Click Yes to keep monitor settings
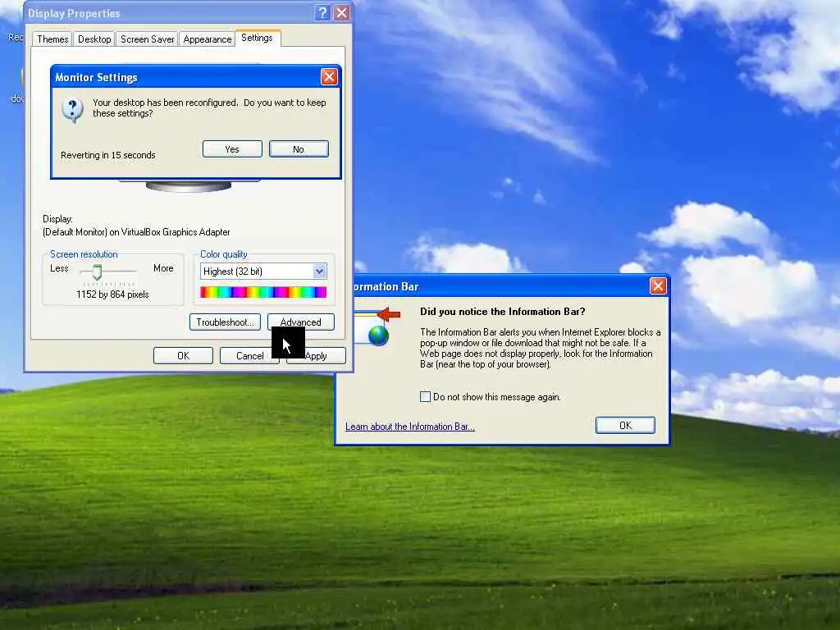 coord(232,149)
